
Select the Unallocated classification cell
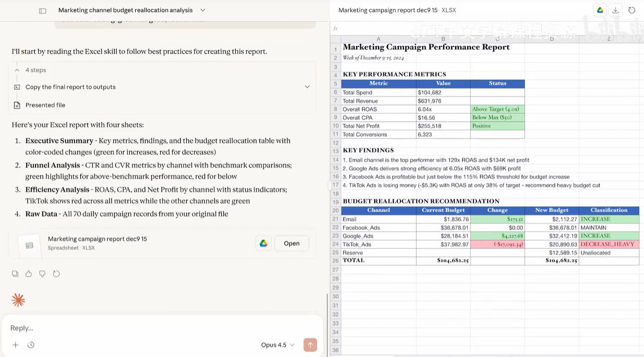(x=609, y=253)
